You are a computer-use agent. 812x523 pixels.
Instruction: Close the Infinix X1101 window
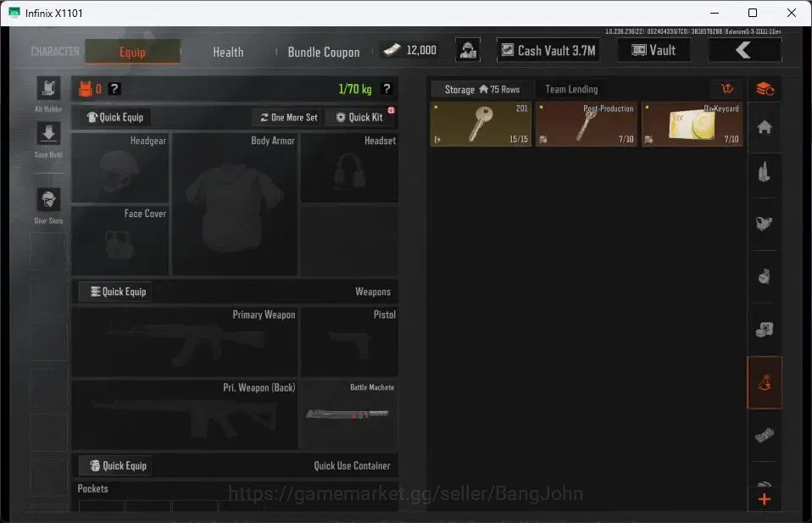pos(792,13)
